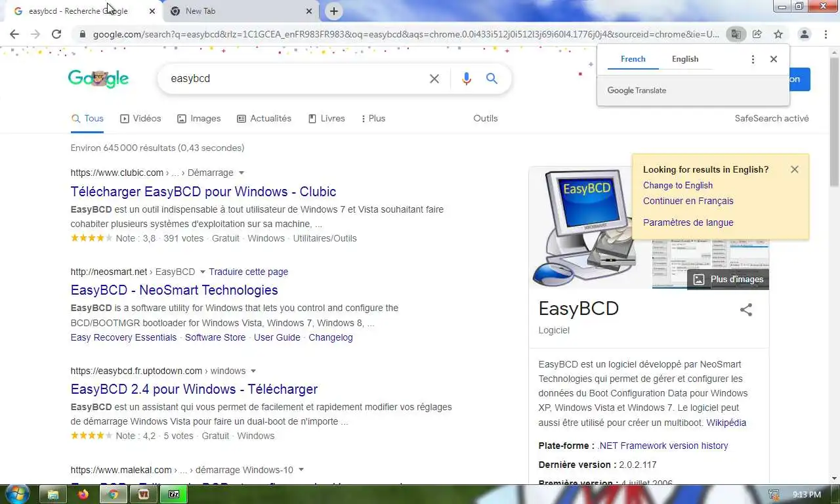Close the easybcd search tab
The image size is (840, 504).
pos(152,11)
